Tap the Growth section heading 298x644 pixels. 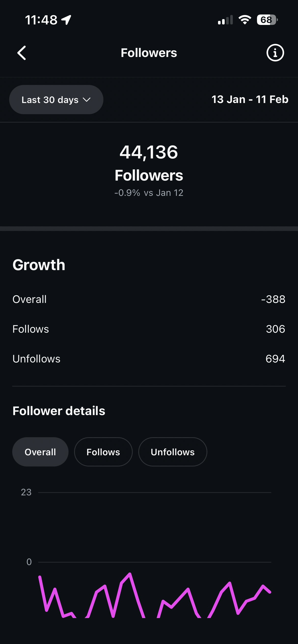tap(39, 265)
